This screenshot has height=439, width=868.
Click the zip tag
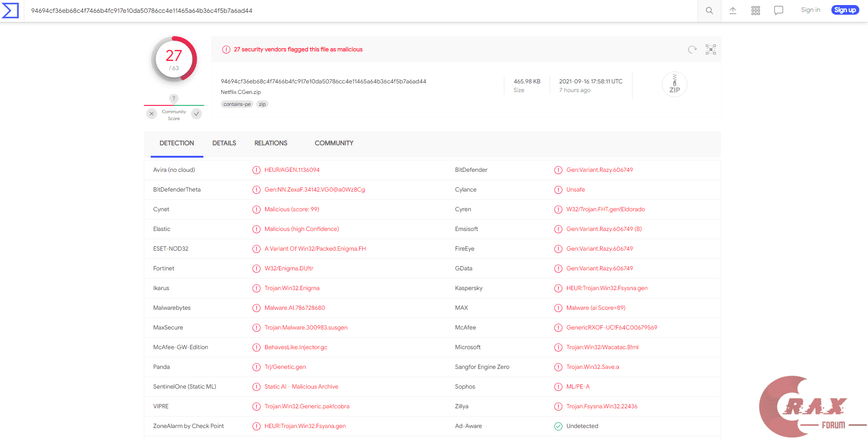[262, 104]
